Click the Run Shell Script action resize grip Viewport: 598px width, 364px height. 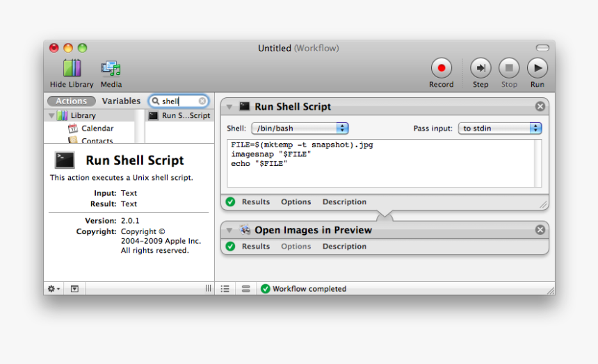pyautogui.click(x=544, y=205)
